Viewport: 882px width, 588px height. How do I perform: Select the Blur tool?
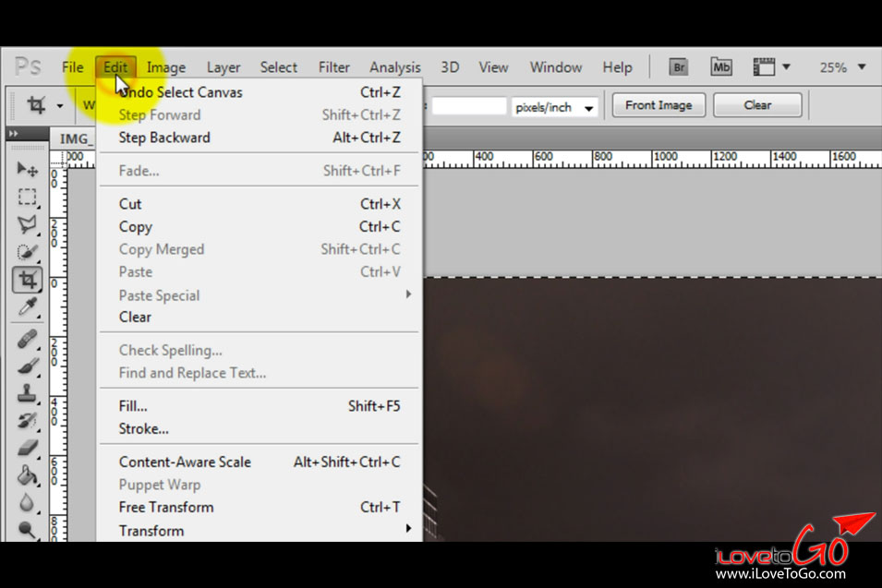coord(27,502)
